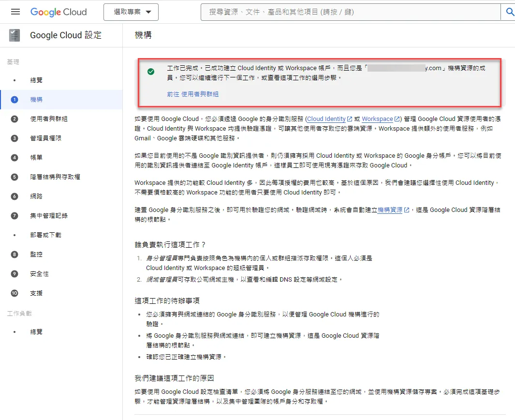Click the Google Cloud 設定 title

pyautogui.click(x=66, y=35)
